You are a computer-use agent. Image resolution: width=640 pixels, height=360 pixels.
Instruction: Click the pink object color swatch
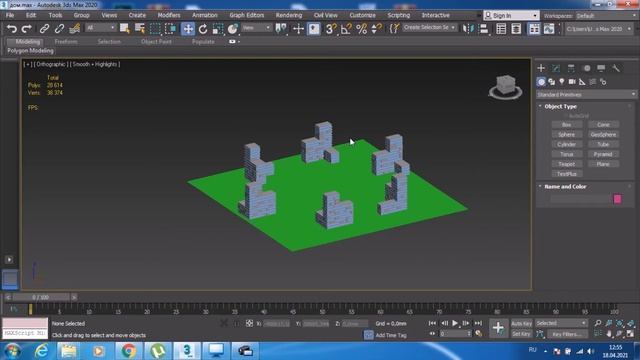point(617,199)
